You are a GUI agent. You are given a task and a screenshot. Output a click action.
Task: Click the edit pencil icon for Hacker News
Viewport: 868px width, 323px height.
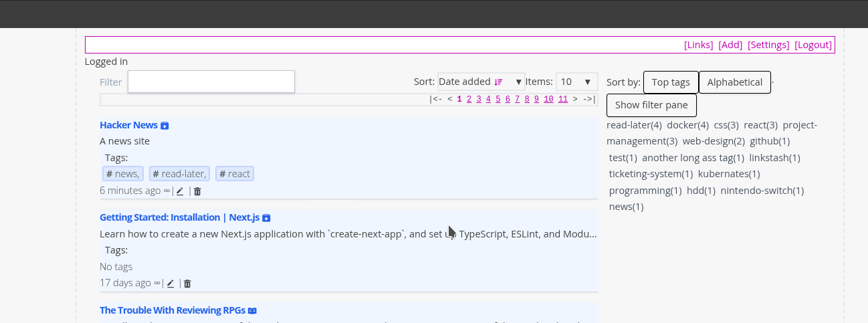click(x=180, y=191)
